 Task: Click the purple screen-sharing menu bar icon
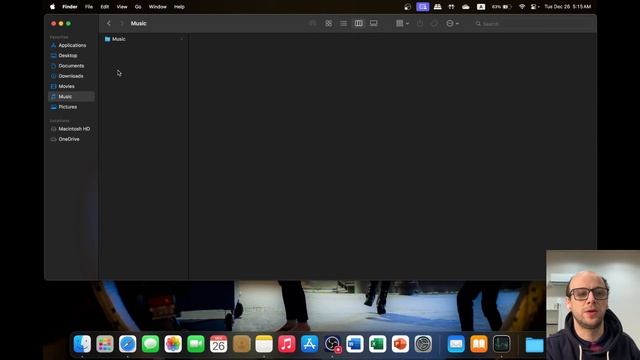pyautogui.click(x=422, y=7)
